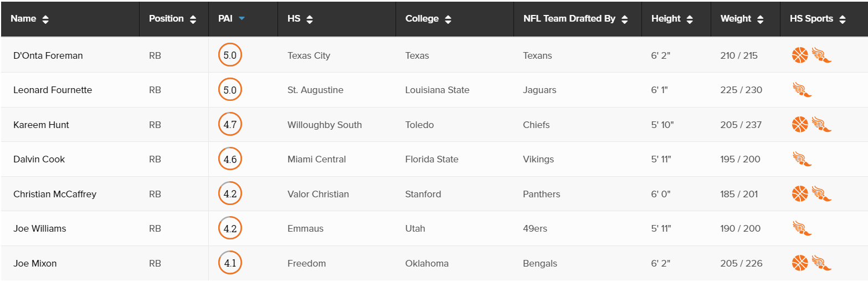
Task: Click Kareem Hunt's basketball icon
Action: 800,125
